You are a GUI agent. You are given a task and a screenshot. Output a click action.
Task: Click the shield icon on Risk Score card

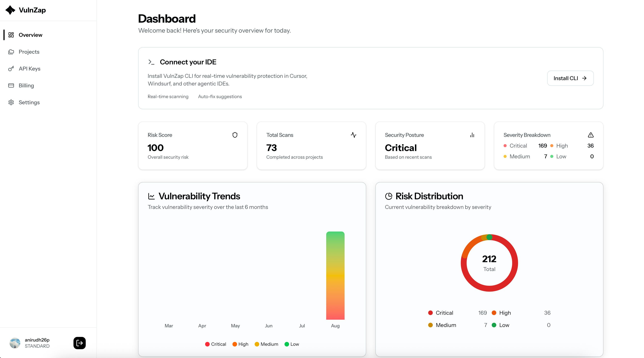click(x=235, y=135)
